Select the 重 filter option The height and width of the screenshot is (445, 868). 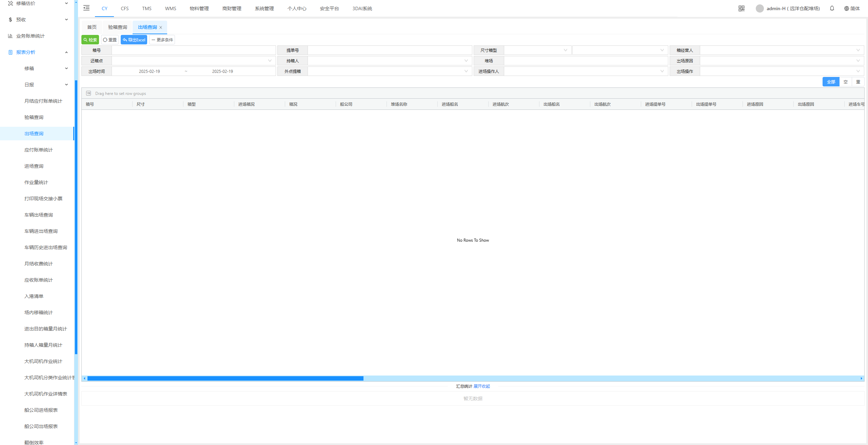coord(858,82)
